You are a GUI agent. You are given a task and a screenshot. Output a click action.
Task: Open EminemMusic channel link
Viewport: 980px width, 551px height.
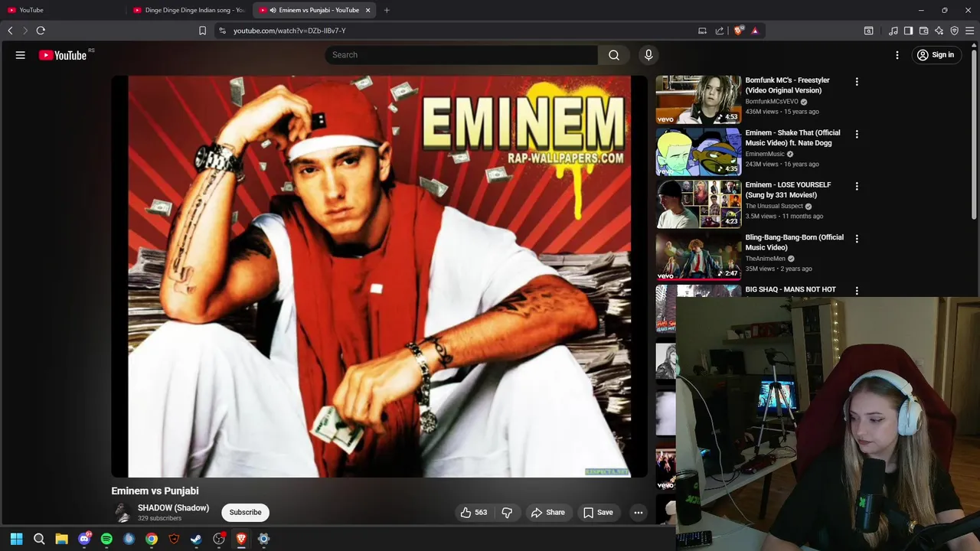pyautogui.click(x=765, y=154)
